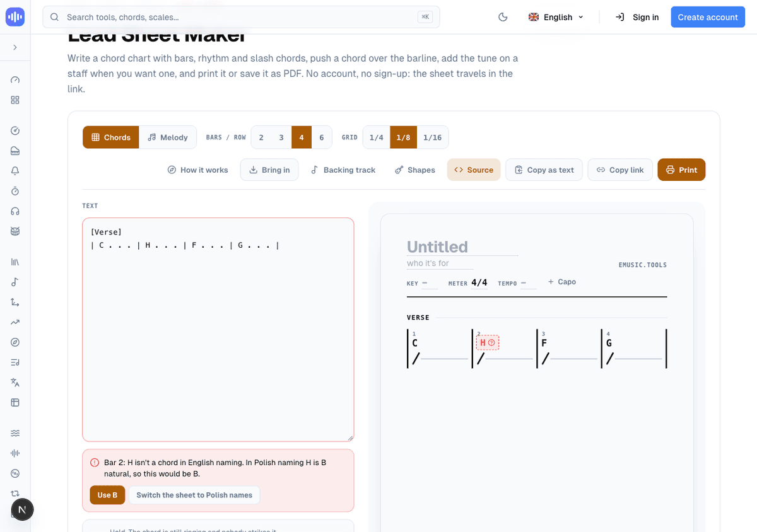
Task: Click the G chord in bar 4
Action: (x=609, y=343)
